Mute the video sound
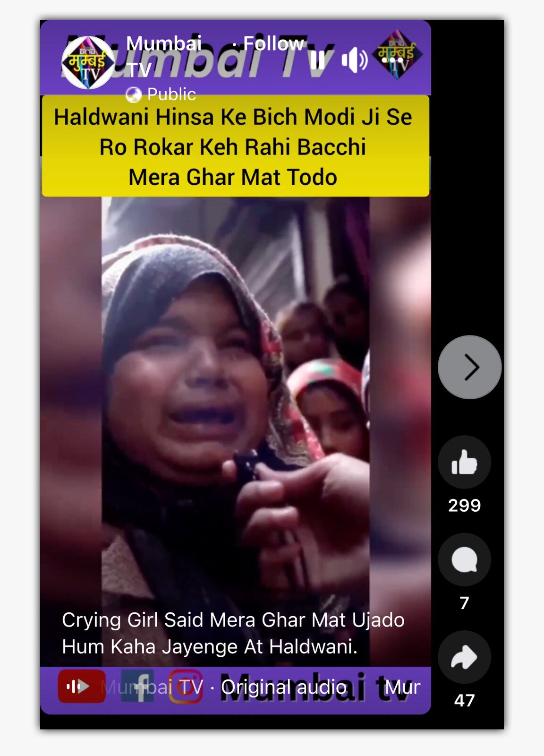 point(354,60)
